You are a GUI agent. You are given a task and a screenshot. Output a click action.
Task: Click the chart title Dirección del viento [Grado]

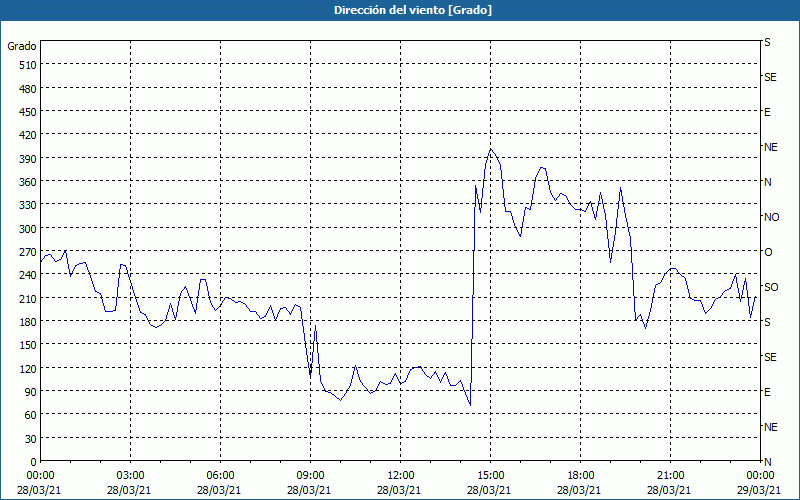413,10
